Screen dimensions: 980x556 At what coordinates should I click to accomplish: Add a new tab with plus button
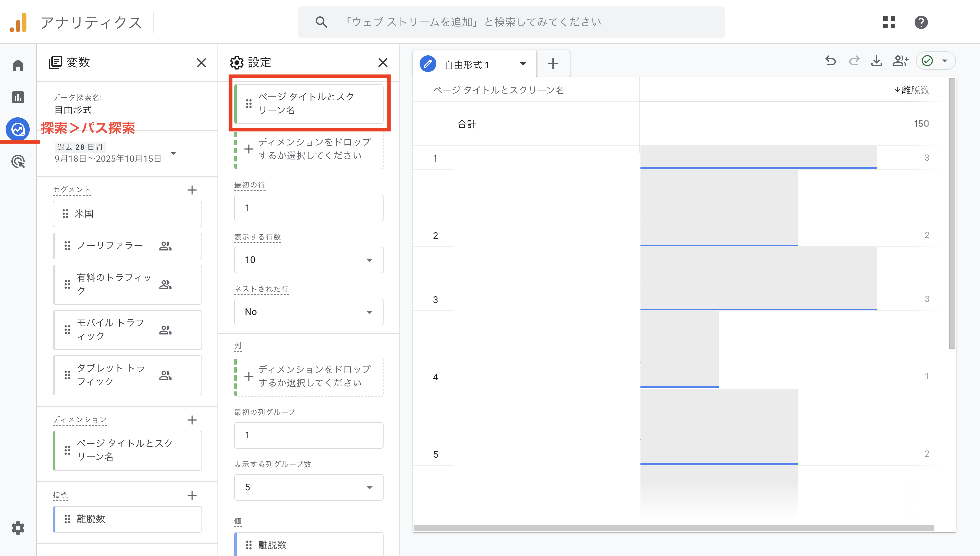(553, 64)
